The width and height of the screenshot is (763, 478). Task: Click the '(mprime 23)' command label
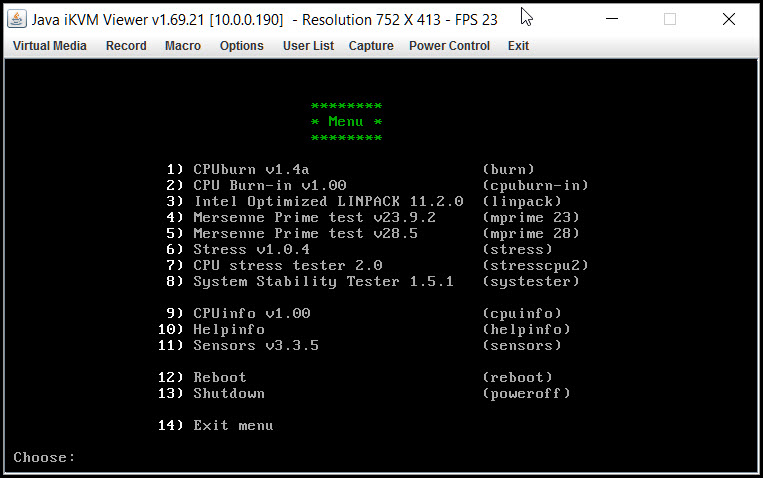click(x=531, y=218)
